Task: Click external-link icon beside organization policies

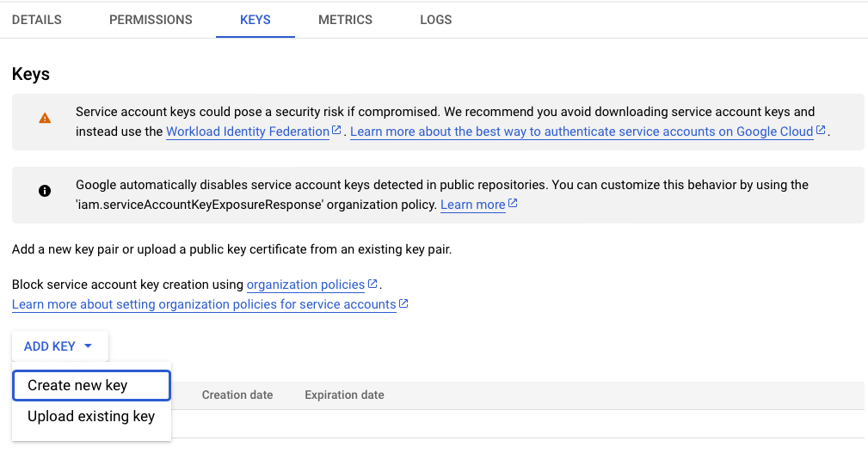Action: pyautogui.click(x=372, y=283)
